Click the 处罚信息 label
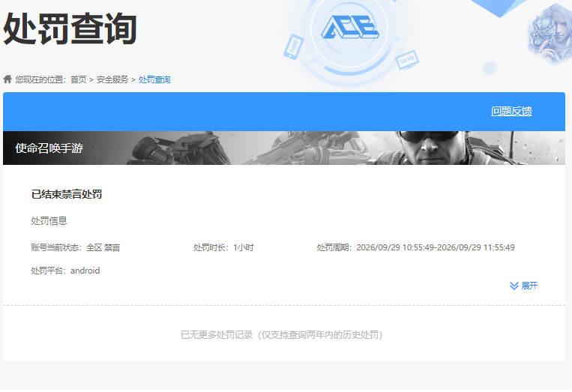The width and height of the screenshot is (572, 392). pyautogui.click(x=49, y=221)
